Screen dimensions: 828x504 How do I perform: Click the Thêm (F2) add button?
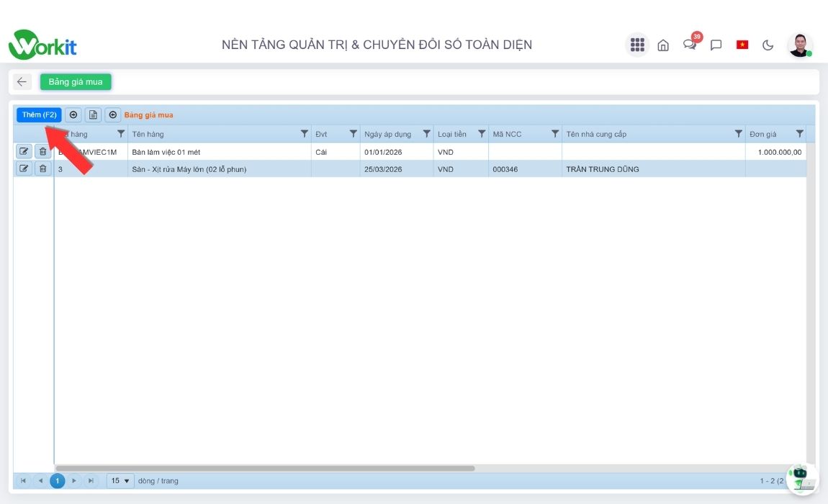[x=39, y=115]
